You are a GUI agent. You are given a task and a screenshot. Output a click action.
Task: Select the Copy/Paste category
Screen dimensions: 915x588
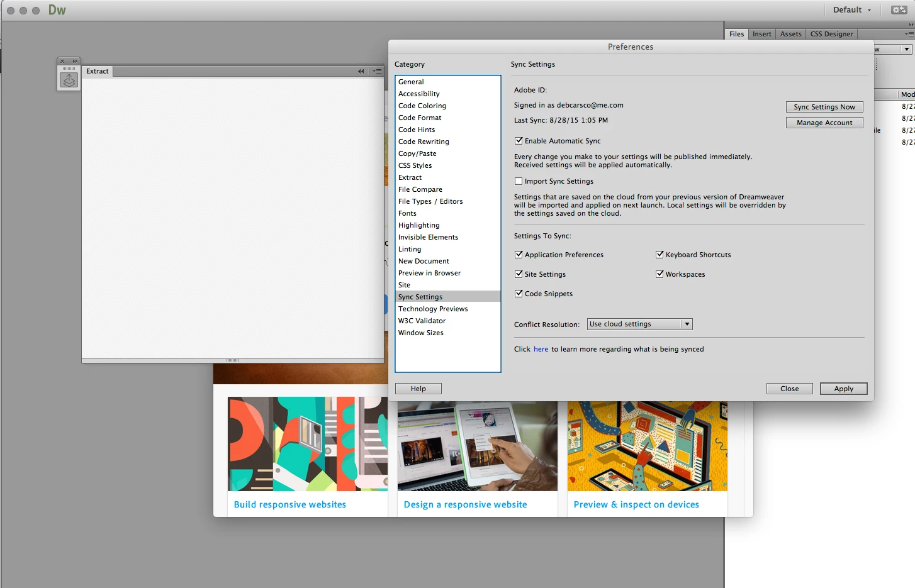click(448, 153)
